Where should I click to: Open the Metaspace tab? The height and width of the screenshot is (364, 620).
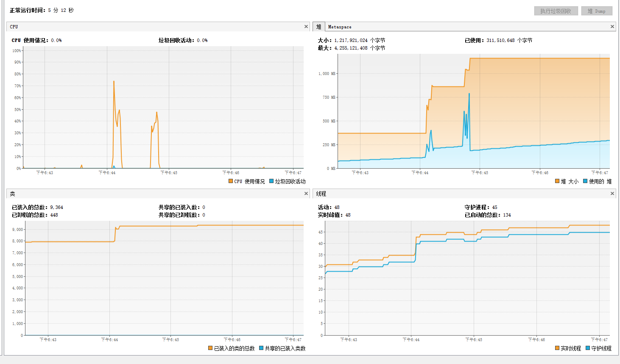[340, 27]
